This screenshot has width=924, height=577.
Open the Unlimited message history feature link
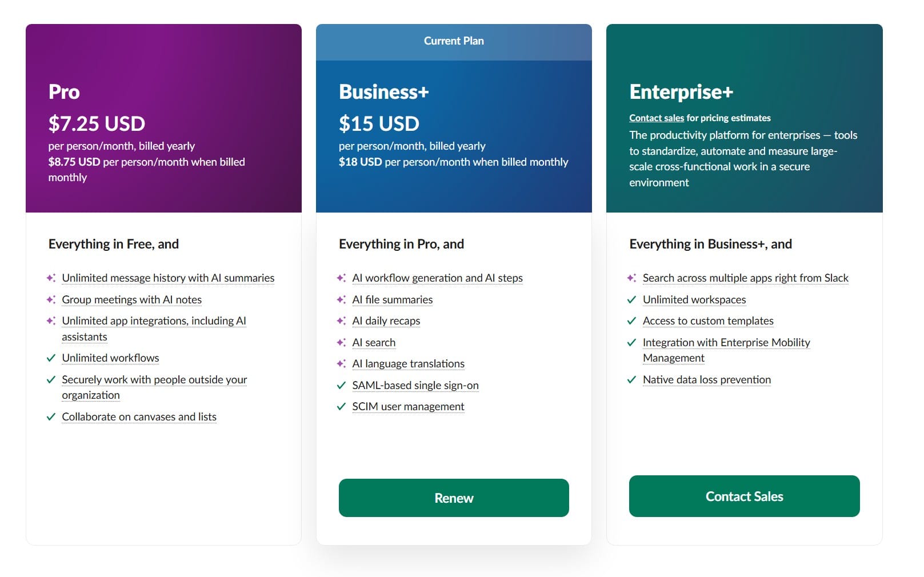[x=168, y=278]
